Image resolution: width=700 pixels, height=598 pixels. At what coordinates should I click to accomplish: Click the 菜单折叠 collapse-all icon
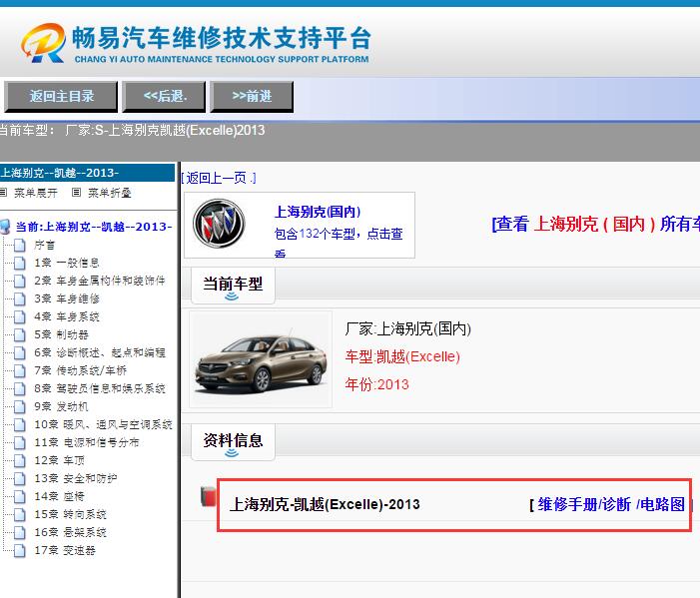pyautogui.click(x=76, y=193)
